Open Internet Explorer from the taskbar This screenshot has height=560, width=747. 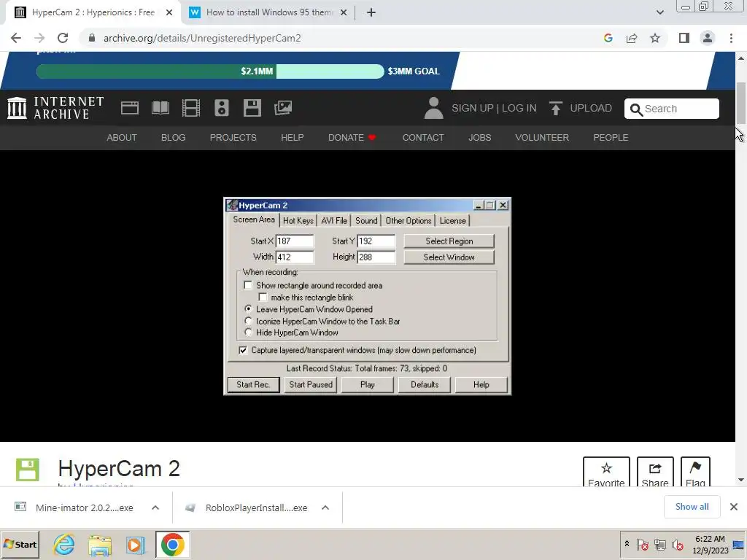tap(64, 544)
